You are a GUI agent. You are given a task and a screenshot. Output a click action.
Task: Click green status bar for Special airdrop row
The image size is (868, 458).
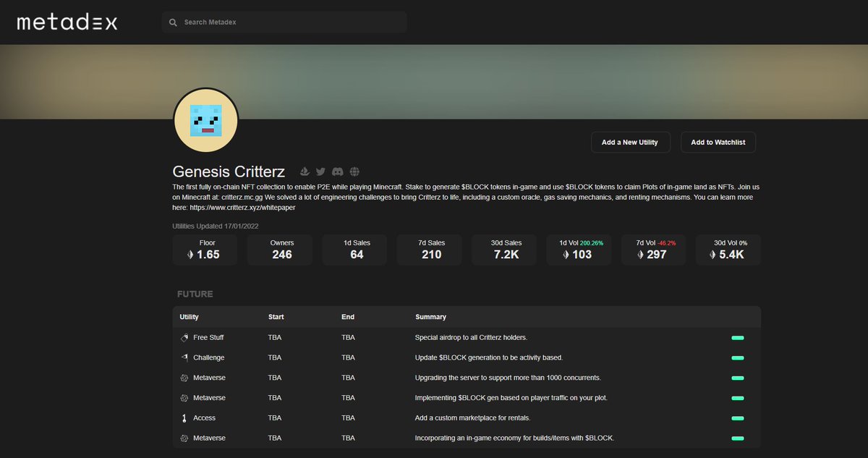tap(738, 338)
